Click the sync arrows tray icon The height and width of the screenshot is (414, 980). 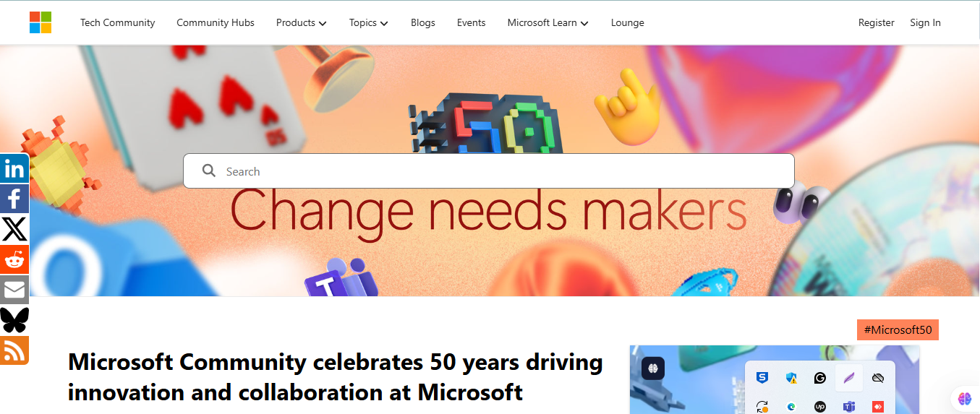pos(762,407)
